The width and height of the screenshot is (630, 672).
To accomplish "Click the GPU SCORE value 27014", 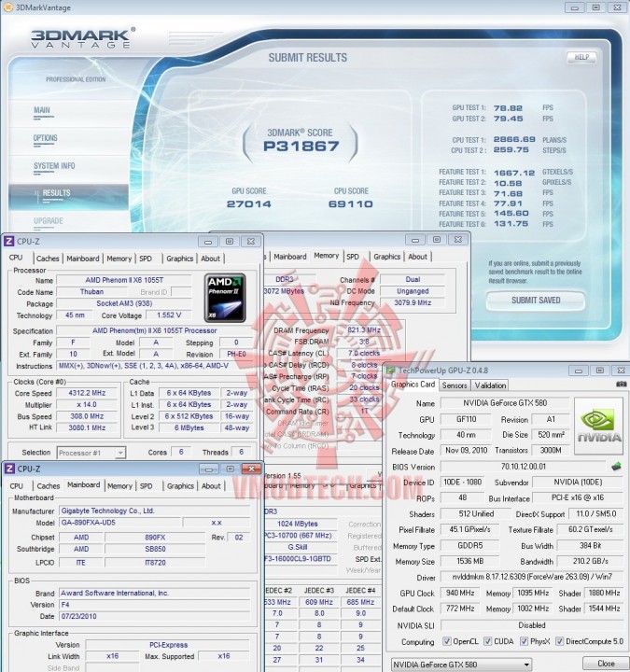I will coord(248,204).
